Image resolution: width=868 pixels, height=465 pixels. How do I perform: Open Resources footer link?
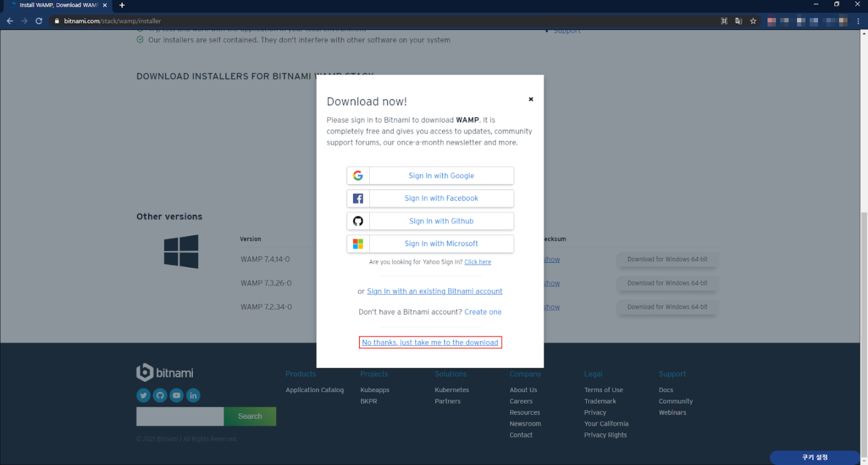tap(525, 413)
